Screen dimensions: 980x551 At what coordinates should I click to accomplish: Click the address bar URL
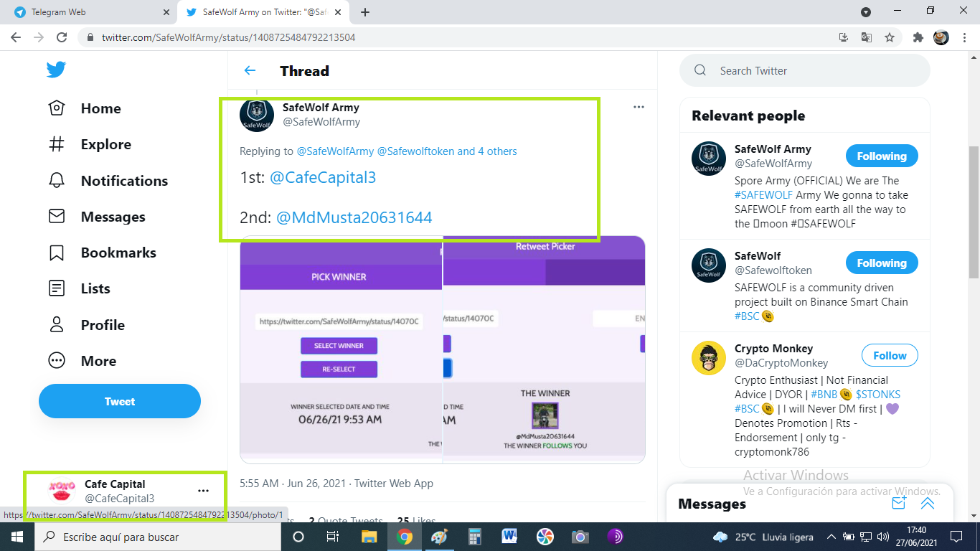tap(228, 37)
